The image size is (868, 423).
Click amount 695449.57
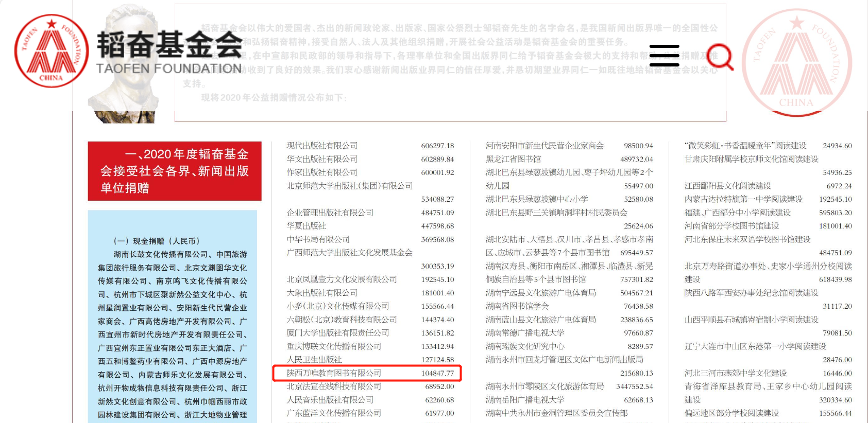(x=637, y=253)
